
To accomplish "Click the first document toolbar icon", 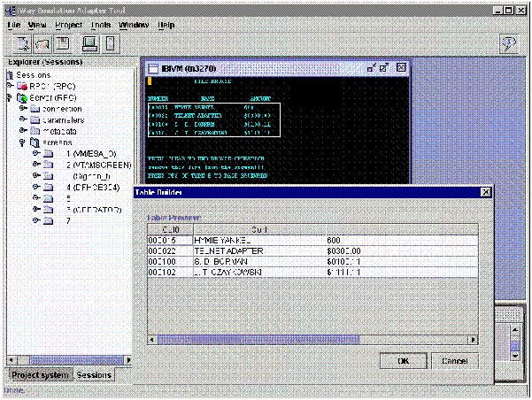I will pos(23,44).
